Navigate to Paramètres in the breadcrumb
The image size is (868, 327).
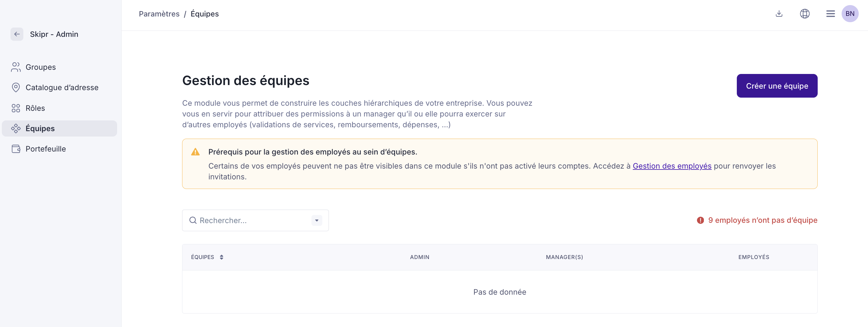click(x=159, y=14)
